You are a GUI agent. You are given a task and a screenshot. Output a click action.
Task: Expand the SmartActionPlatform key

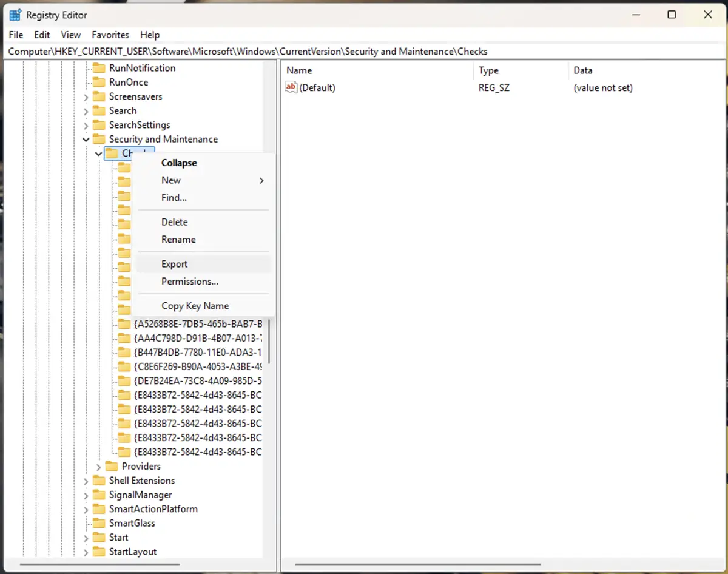pyautogui.click(x=86, y=509)
